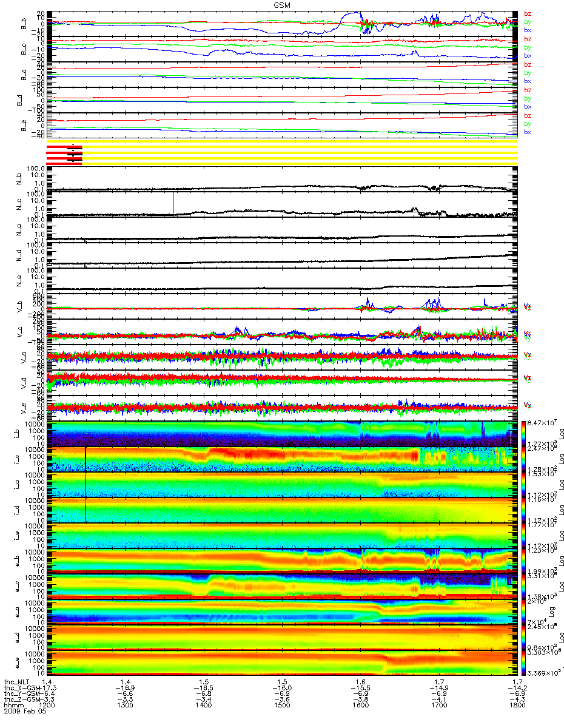Screen dimensions: 564x728
Task: Select the V_d velocity panel label
Action: coord(23,383)
